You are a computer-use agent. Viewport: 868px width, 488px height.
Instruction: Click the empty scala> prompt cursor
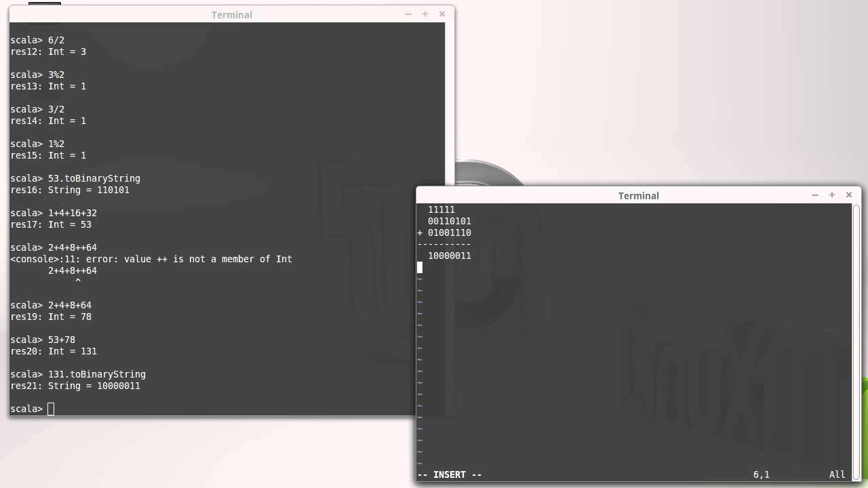point(51,409)
